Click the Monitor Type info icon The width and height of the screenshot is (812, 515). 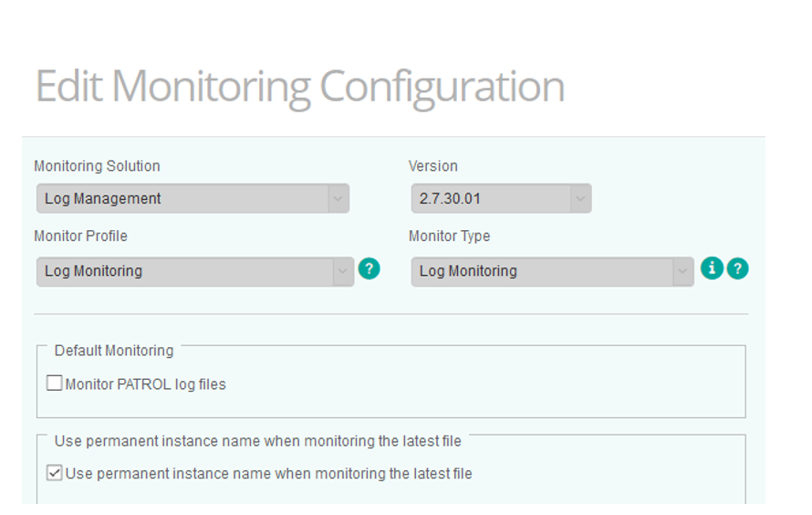click(712, 268)
